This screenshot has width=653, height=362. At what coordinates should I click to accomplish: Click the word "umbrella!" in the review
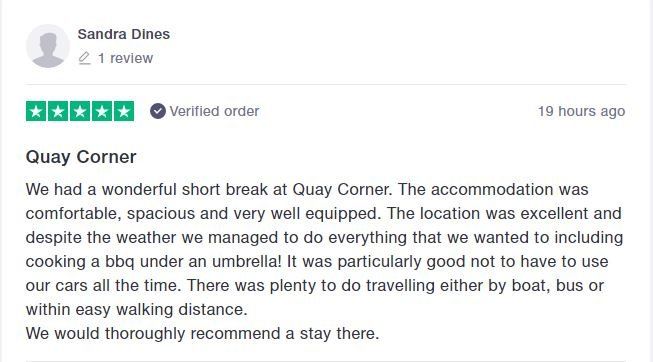[247, 262]
